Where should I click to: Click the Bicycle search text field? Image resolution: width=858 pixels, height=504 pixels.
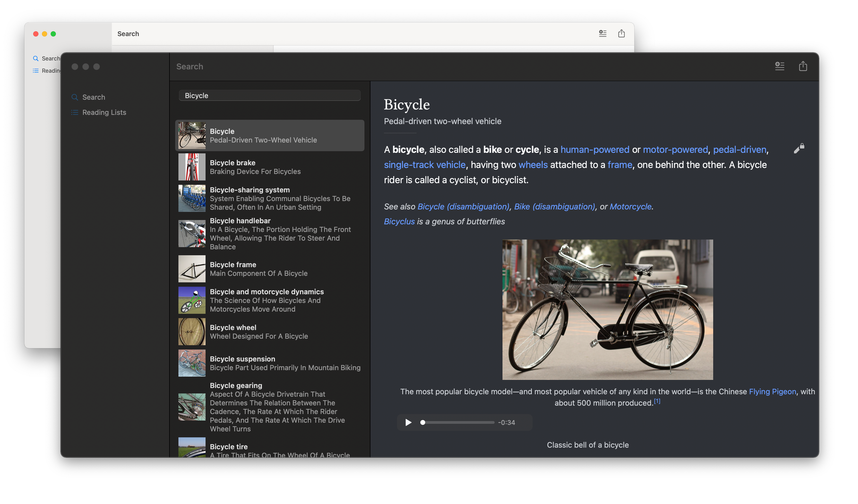click(x=269, y=96)
